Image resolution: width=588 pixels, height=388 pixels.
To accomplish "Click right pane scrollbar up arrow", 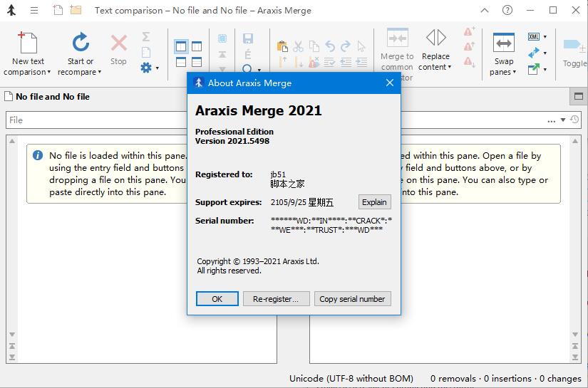I will pos(575,141).
